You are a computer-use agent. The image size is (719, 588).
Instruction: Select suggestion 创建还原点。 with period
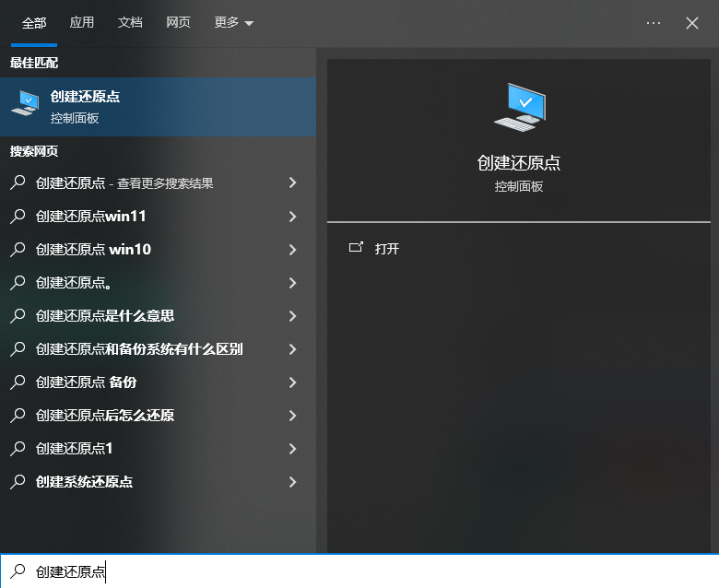[158, 283]
